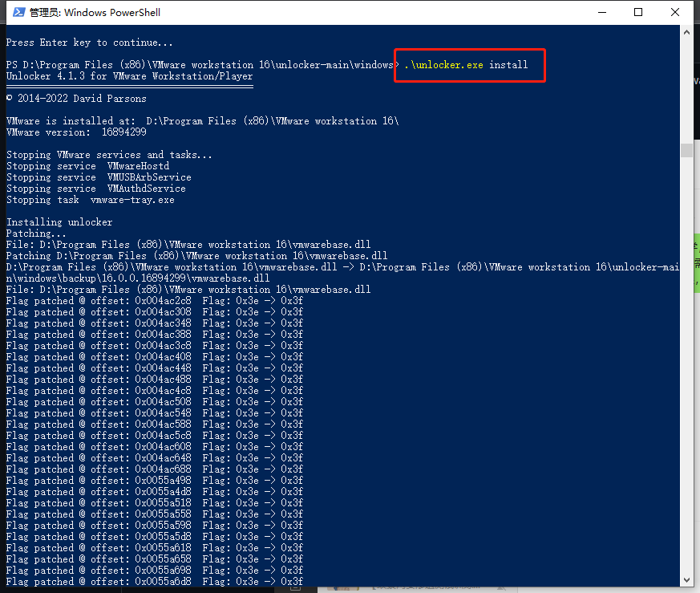Minimize the PowerShell window
Image resolution: width=700 pixels, height=593 pixels.
602,13
